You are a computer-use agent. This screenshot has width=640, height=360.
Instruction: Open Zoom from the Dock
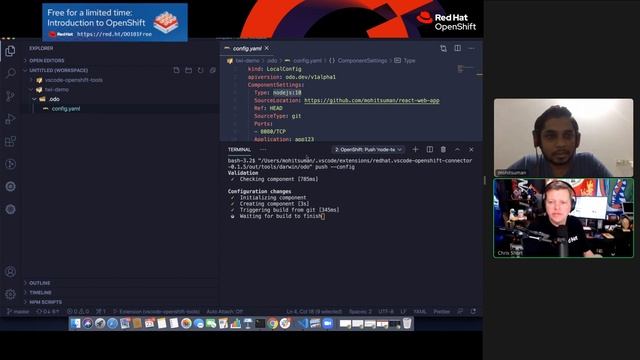(327, 324)
